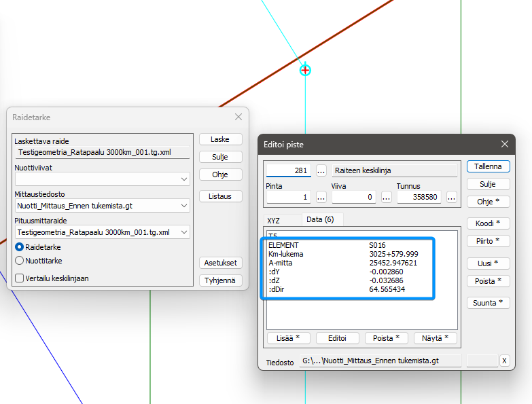
Task: Switch to the XYZ tab
Action: [x=274, y=220]
